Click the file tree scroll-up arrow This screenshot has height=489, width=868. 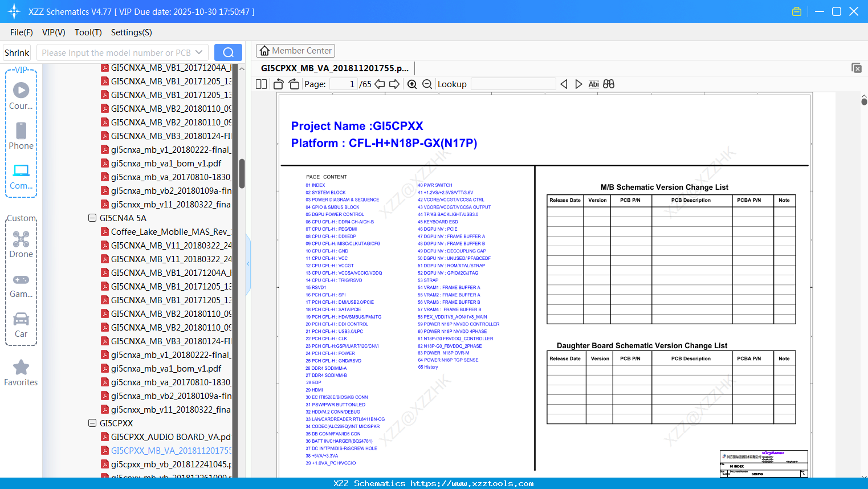[242, 68]
